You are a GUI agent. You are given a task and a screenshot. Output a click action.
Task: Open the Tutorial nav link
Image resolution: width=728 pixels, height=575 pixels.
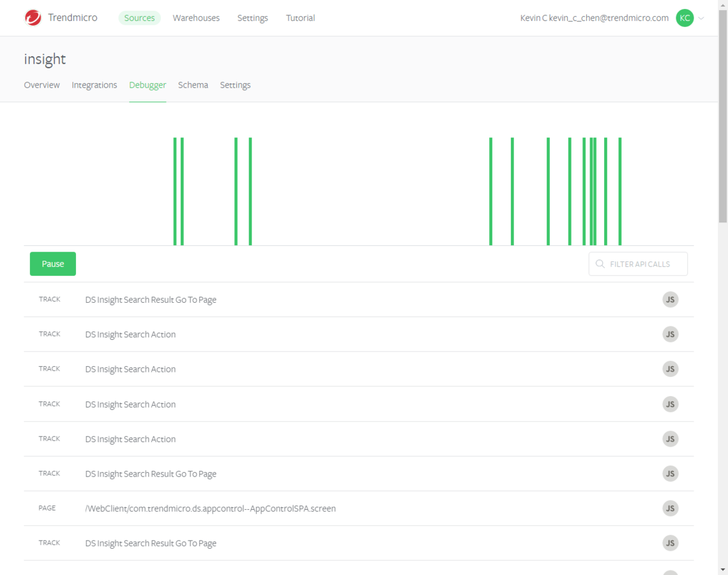coord(300,18)
